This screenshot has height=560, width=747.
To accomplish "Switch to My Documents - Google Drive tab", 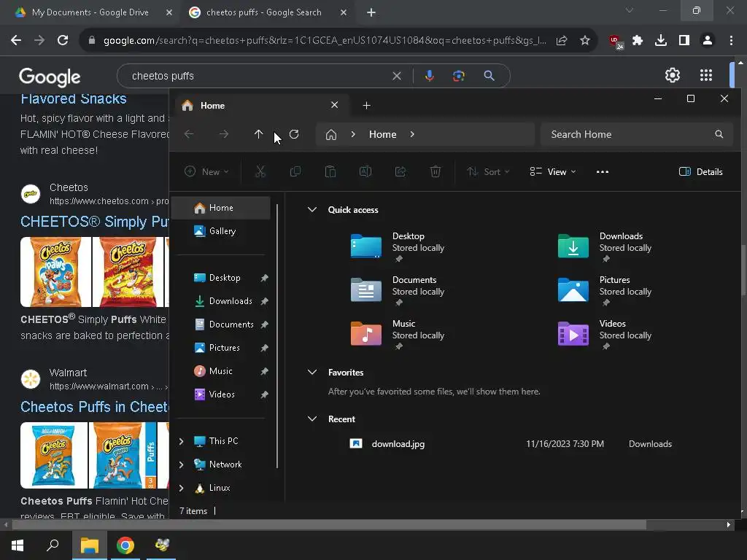I will [90, 12].
